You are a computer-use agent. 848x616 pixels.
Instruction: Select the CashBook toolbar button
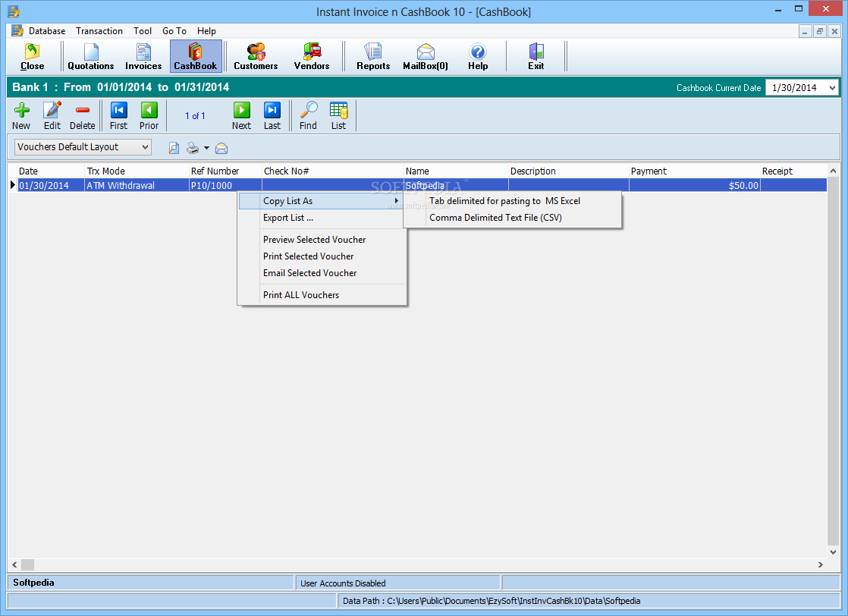(x=195, y=57)
